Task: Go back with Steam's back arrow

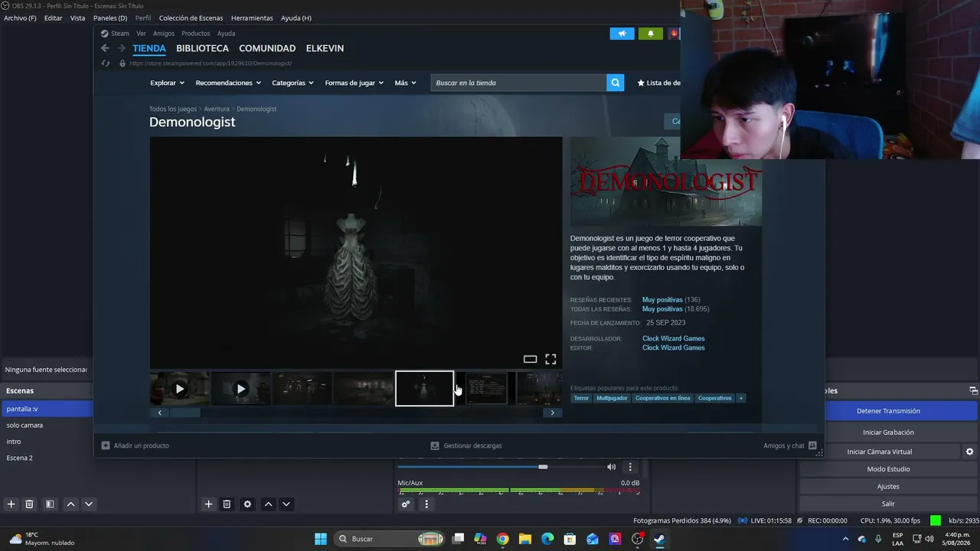Action: (106, 48)
